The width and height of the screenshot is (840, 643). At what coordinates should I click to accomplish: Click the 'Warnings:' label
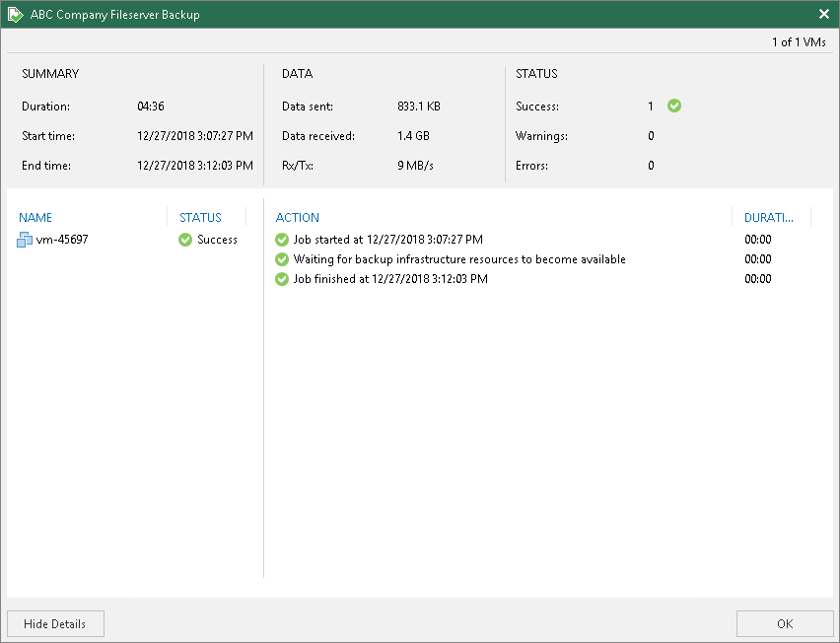541,136
